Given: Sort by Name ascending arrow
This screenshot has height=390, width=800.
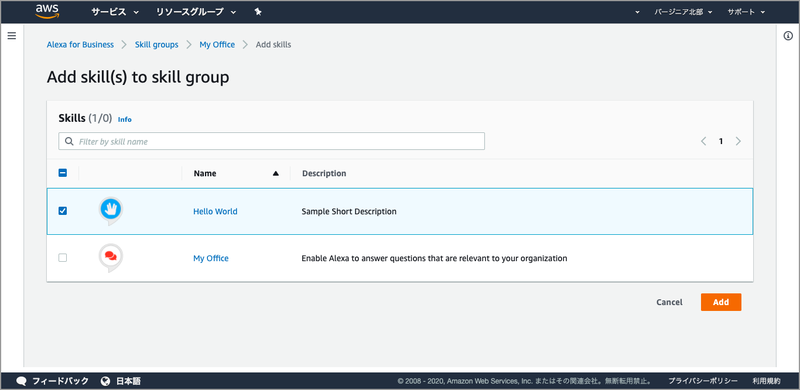Looking at the screenshot, I should [x=276, y=174].
